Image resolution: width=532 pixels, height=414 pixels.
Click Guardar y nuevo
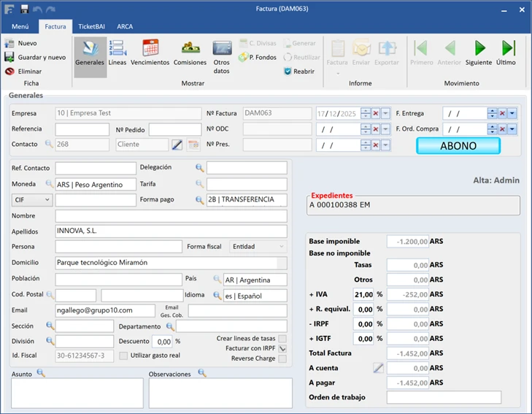pos(35,57)
